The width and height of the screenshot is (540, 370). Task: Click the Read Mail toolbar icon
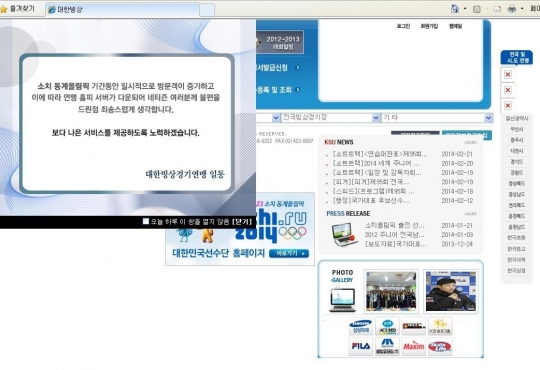pyautogui.click(x=497, y=9)
